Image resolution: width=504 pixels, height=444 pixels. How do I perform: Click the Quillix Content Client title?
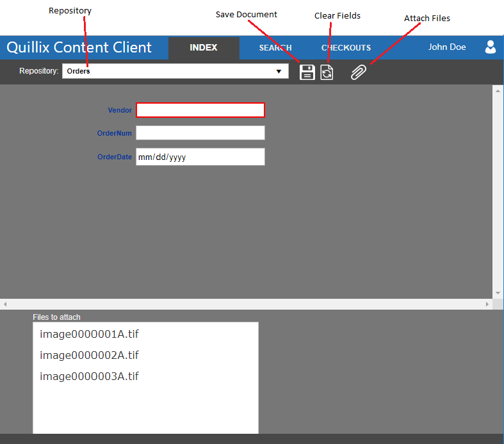[x=79, y=47]
